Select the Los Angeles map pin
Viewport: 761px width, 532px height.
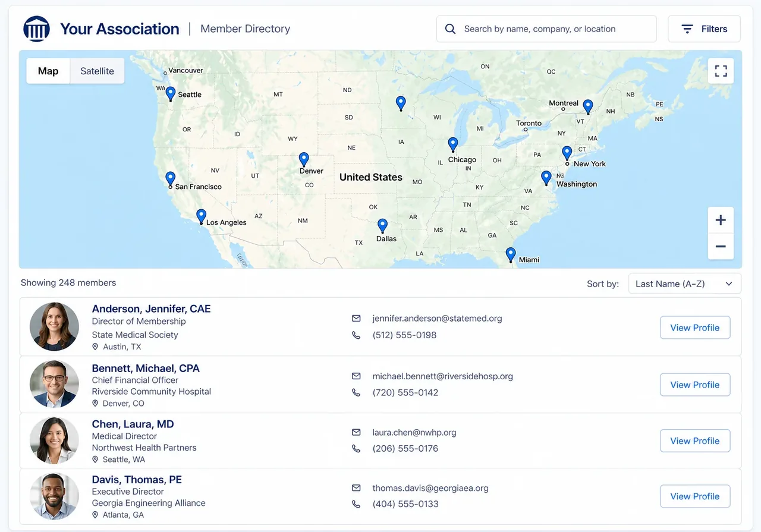click(202, 216)
